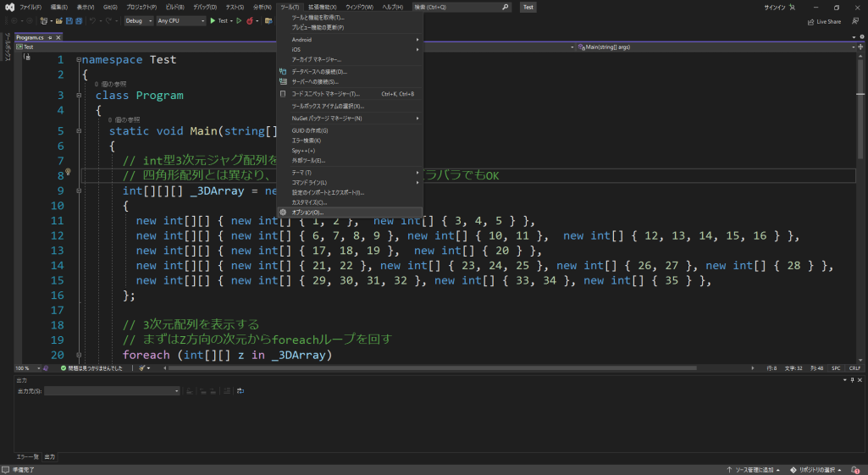Click the 検索 (Ctrl+Q) search field
The image size is (868, 475).
coord(462,7)
